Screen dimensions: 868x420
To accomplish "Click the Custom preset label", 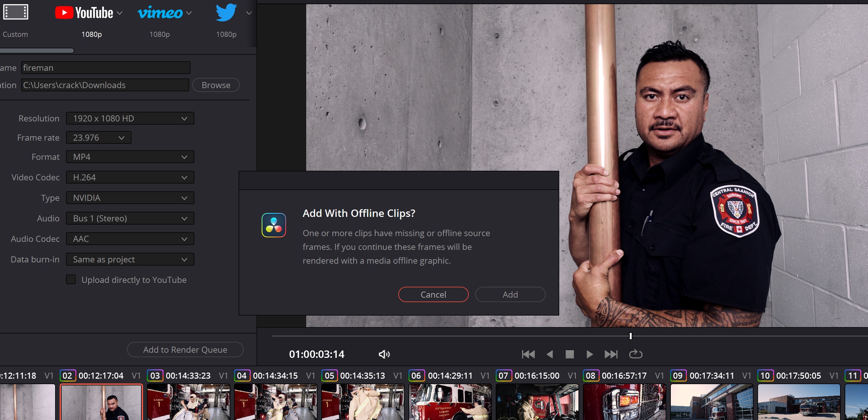I will coord(15,34).
